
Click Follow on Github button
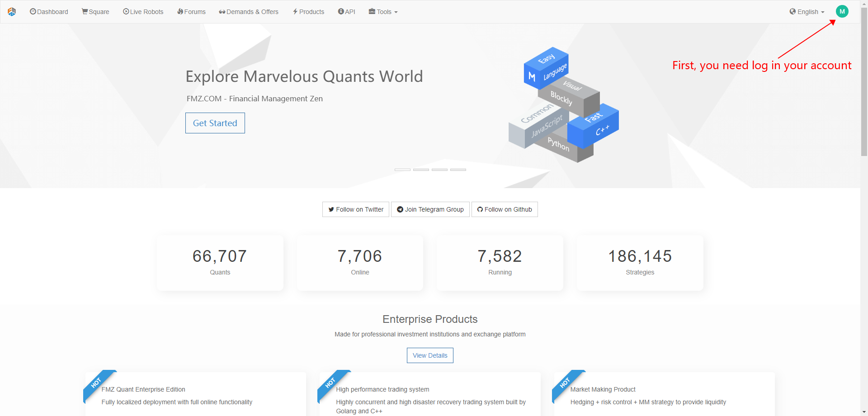(505, 209)
